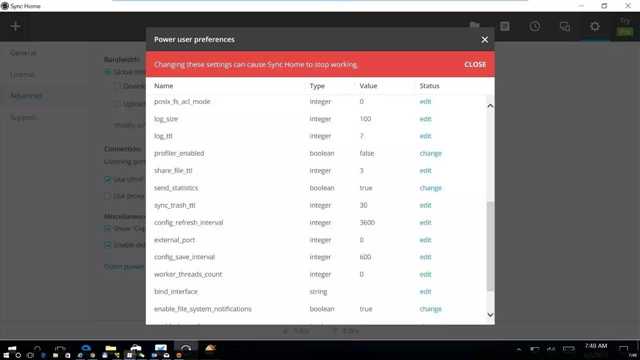Click the Power user preferences title

(x=194, y=40)
